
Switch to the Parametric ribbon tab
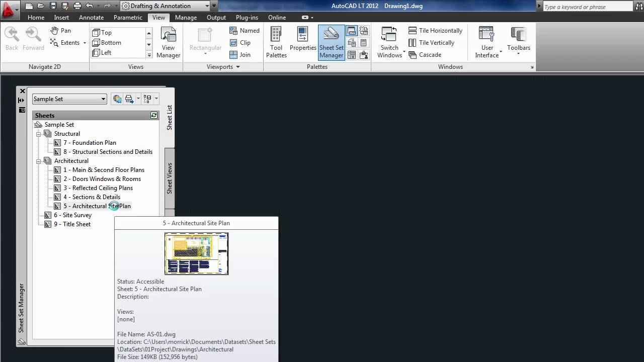point(128,17)
